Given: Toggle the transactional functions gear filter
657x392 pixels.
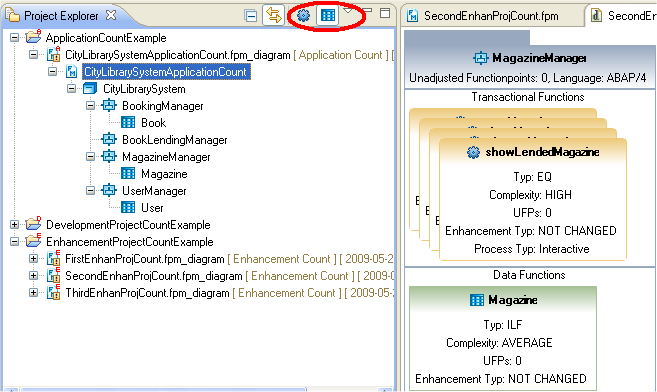Looking at the screenshot, I should pos(303,15).
